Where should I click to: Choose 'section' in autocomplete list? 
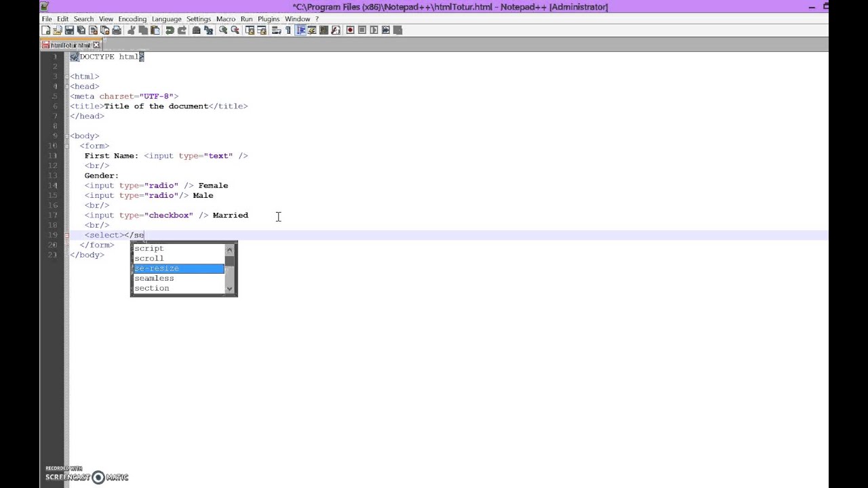pos(178,288)
